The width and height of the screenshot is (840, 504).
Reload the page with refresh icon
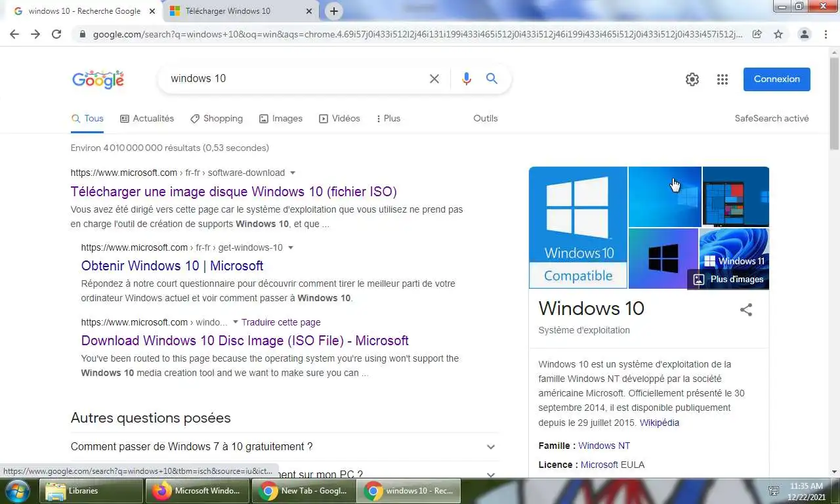[56, 34]
